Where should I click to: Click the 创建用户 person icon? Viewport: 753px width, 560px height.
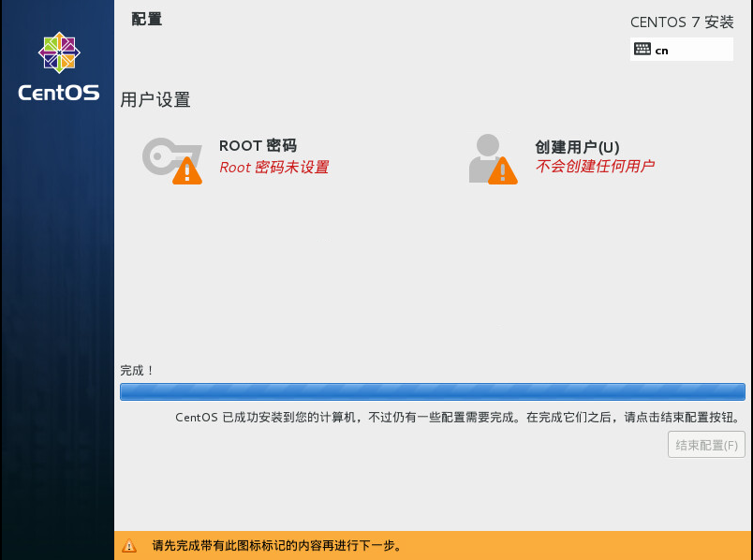(494, 159)
